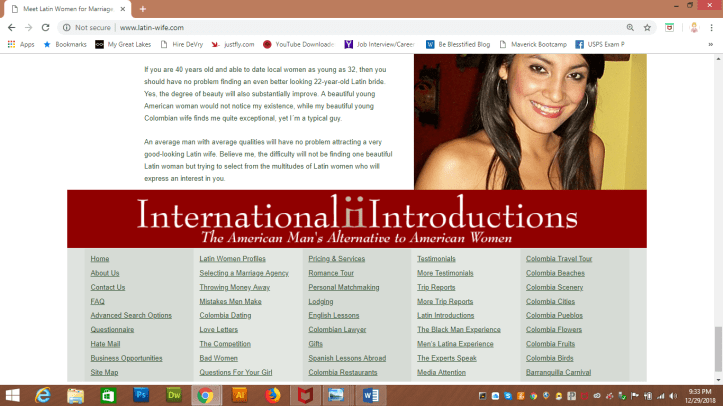Open the photo viewer taskbar icon
The height and width of the screenshot is (406, 723).
click(x=336, y=395)
